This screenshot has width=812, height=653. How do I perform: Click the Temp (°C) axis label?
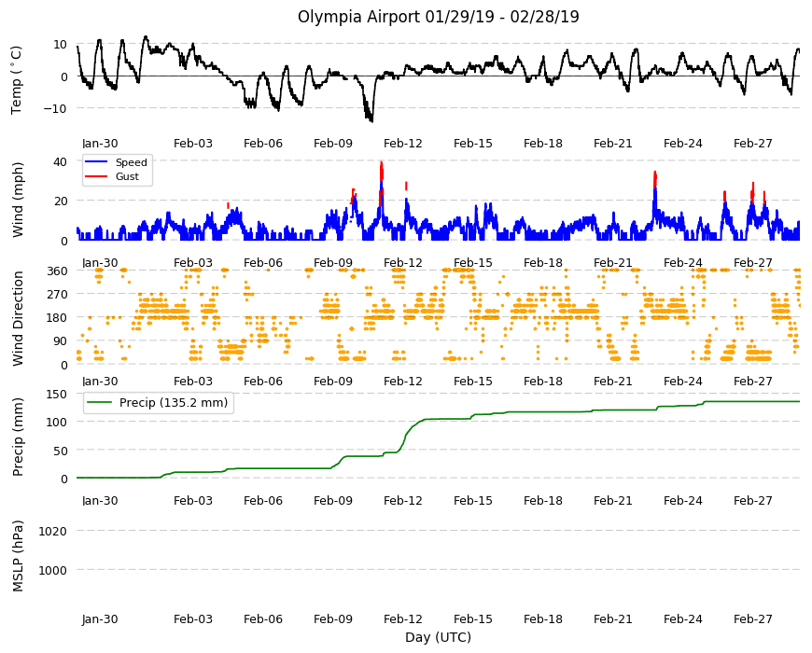17,79
